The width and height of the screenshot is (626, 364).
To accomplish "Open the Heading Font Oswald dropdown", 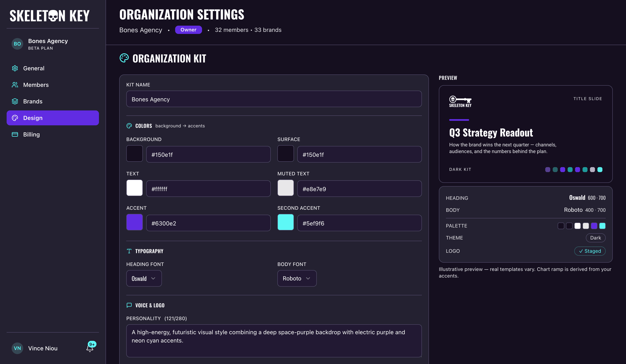I will [x=144, y=278].
